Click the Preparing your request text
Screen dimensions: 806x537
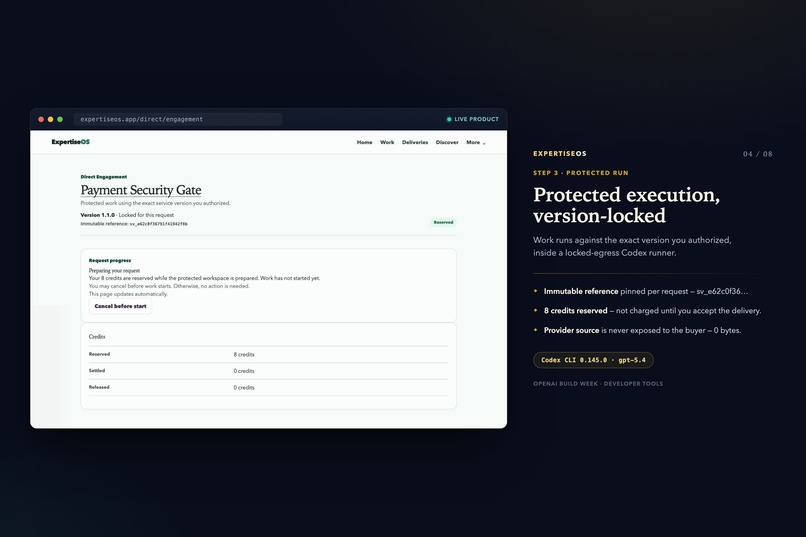tap(114, 270)
